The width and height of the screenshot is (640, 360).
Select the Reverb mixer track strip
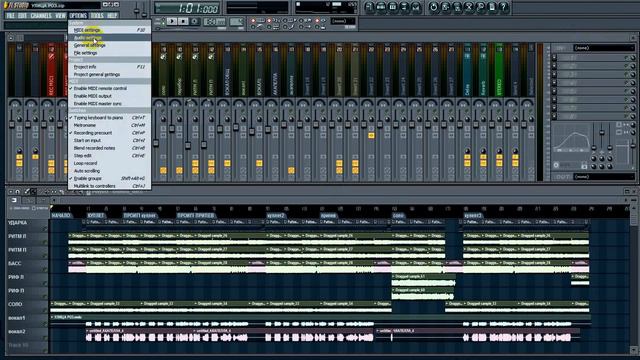tap(483, 69)
